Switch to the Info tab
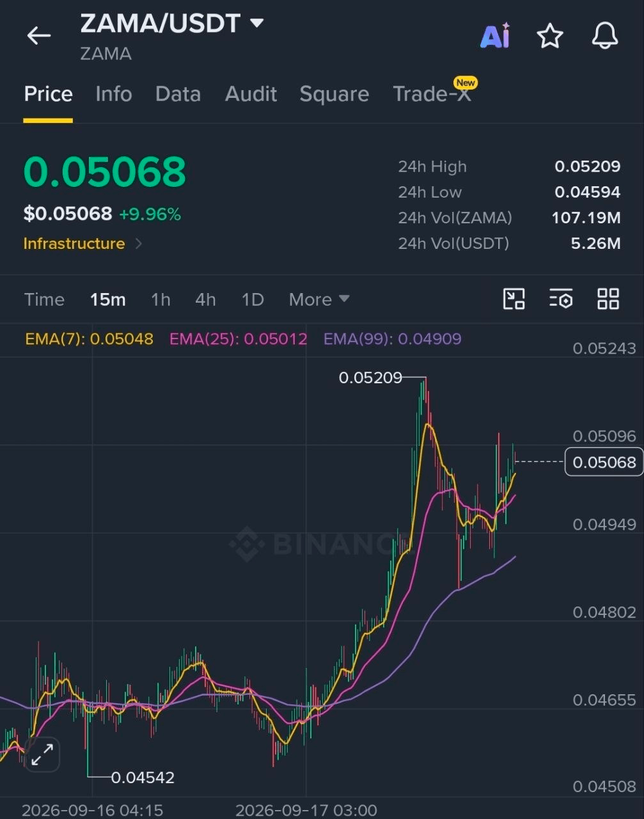The width and height of the screenshot is (644, 819). [x=114, y=94]
